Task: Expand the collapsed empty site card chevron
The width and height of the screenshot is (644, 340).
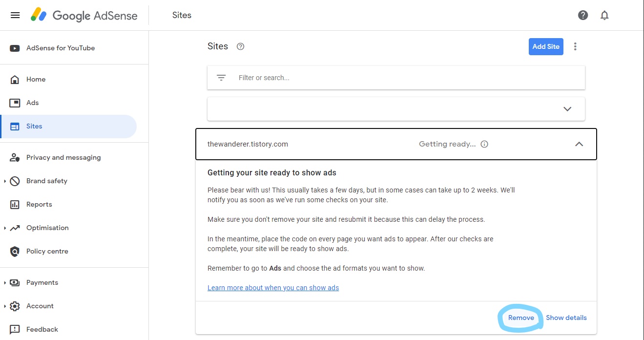Action: pyautogui.click(x=567, y=109)
